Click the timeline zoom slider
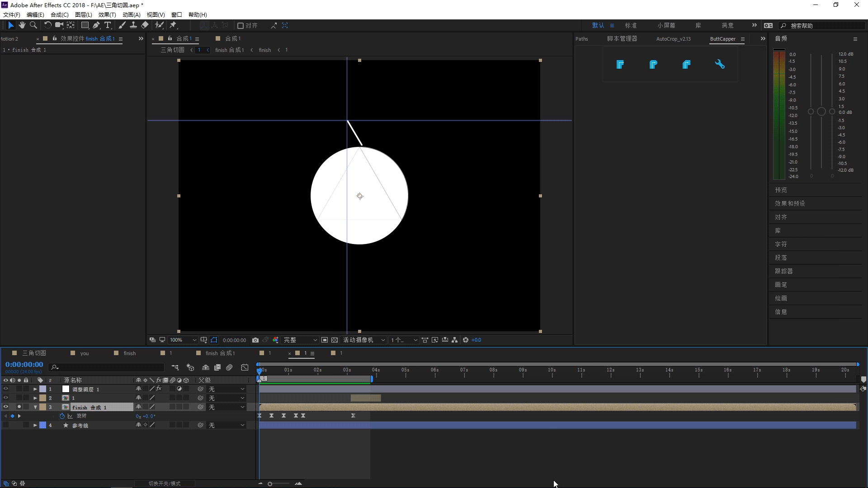This screenshot has width=868, height=488. [x=270, y=484]
